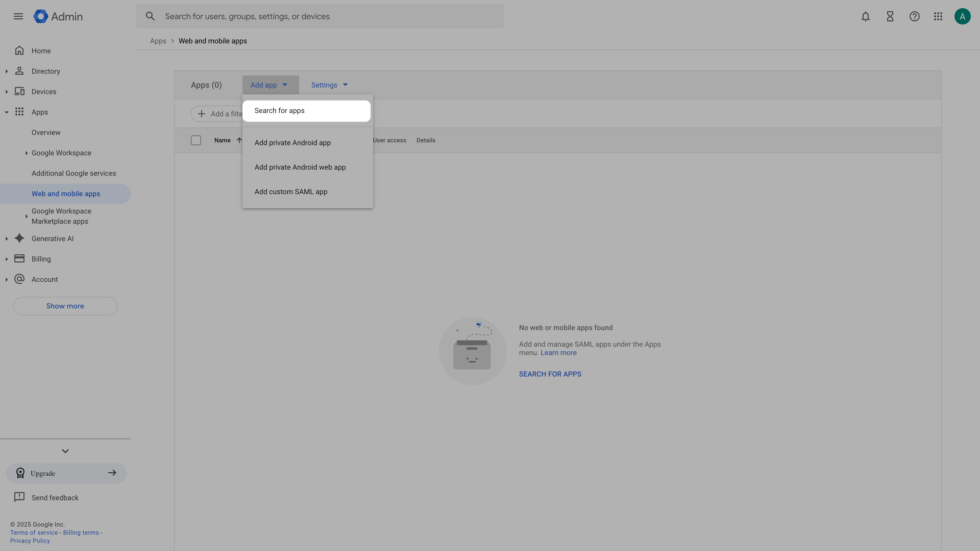This screenshot has width=980, height=551.
Task: Open the navigation hamburger menu
Action: (18, 16)
